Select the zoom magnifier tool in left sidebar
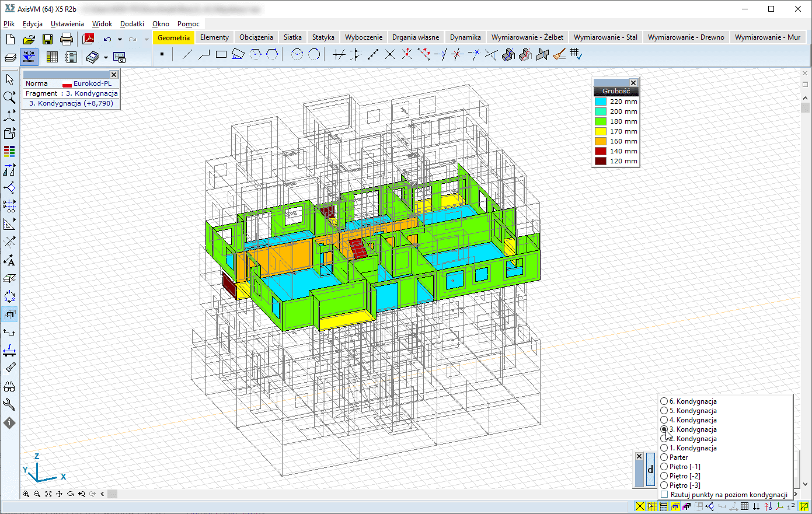 9,97
